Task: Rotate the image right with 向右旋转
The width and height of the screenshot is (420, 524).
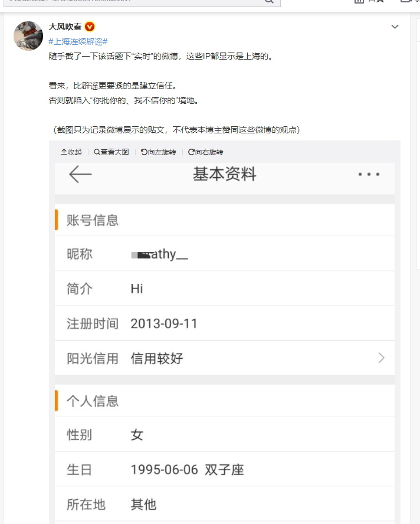Action: coord(205,152)
